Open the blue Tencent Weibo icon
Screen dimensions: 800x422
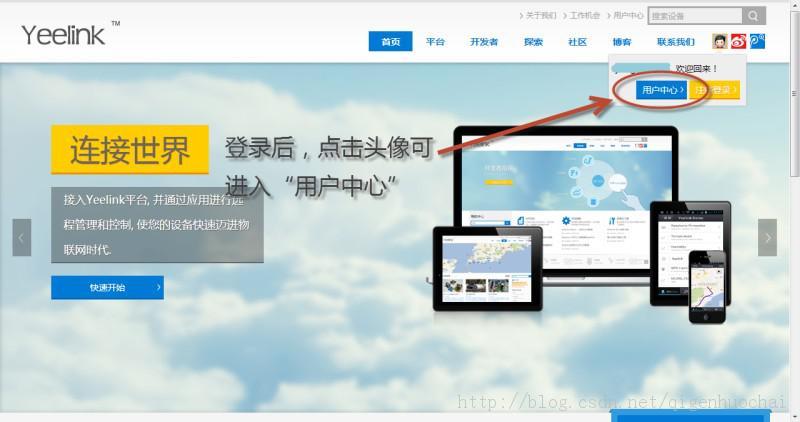pos(757,41)
